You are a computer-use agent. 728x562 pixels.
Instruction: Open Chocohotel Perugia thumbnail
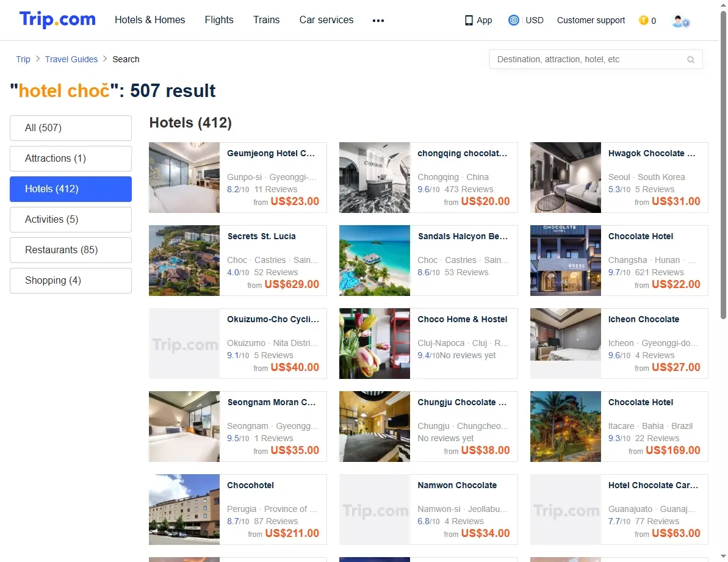(184, 510)
